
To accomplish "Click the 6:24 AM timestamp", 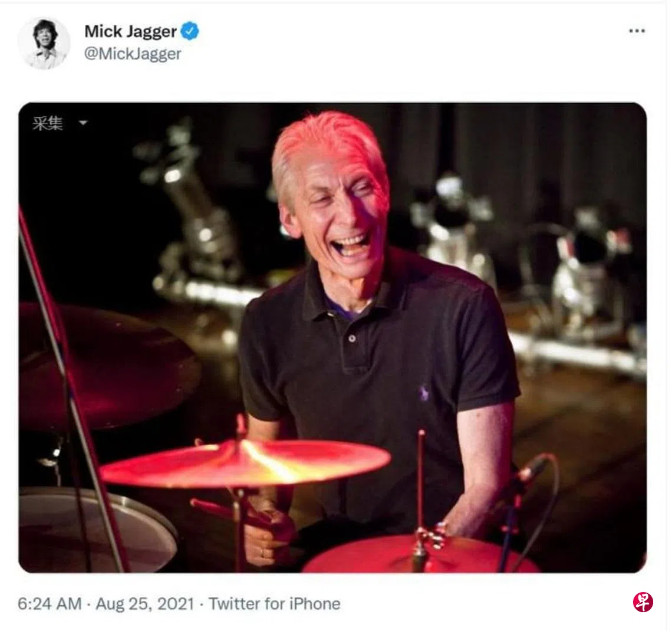I will (49, 604).
